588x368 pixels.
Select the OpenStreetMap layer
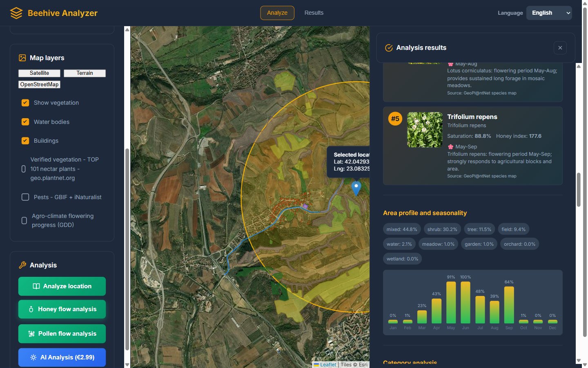[x=39, y=85]
